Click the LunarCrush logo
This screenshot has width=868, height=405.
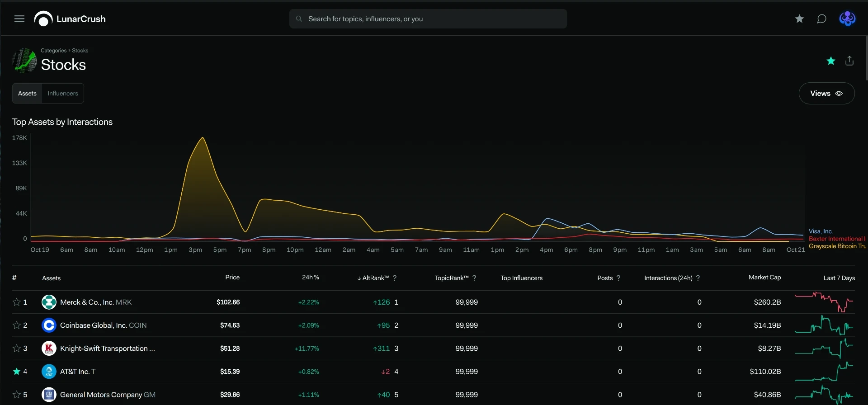pyautogui.click(x=70, y=19)
